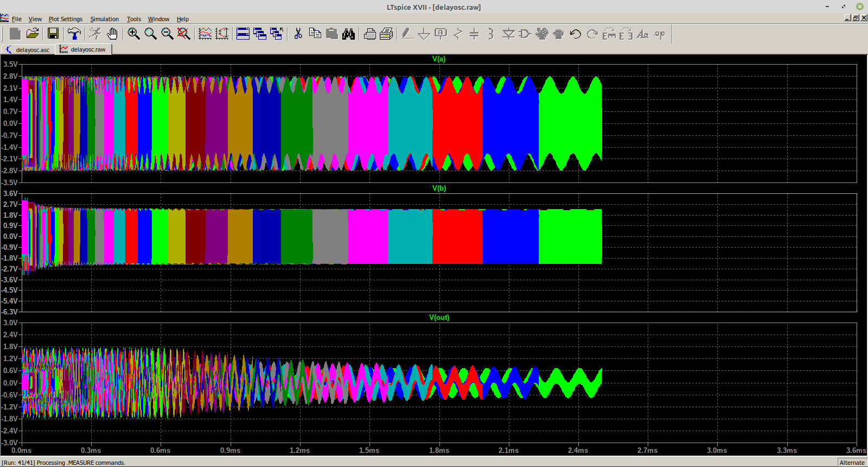Select the draw wire pencil tool
Image resolution: width=868 pixels, height=467 pixels.
coord(407,34)
